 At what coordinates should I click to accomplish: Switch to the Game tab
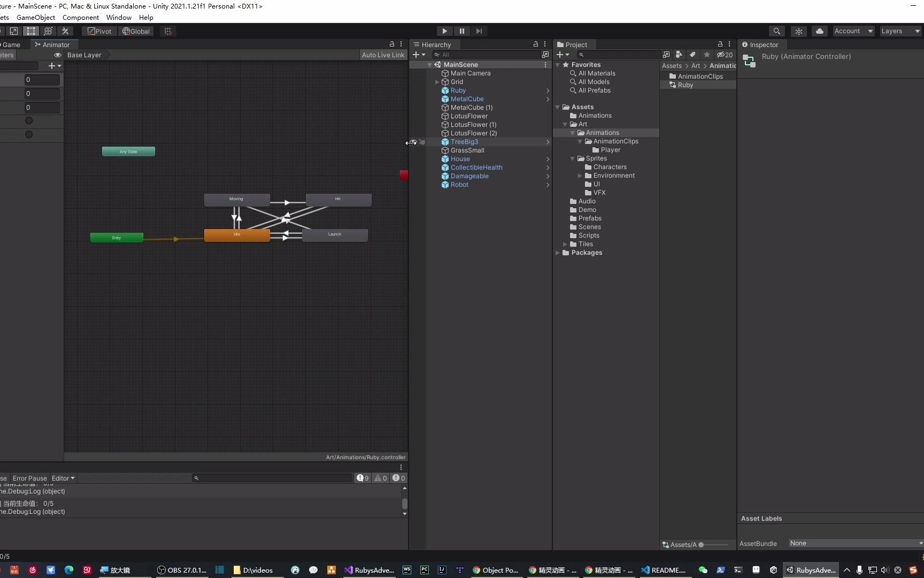click(x=13, y=44)
